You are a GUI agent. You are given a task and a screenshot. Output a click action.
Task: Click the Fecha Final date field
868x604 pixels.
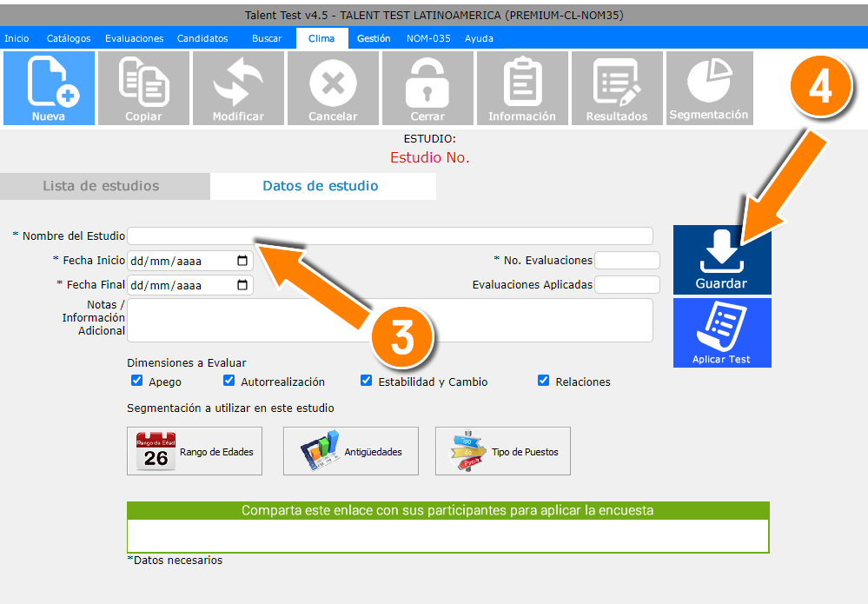coord(190,285)
